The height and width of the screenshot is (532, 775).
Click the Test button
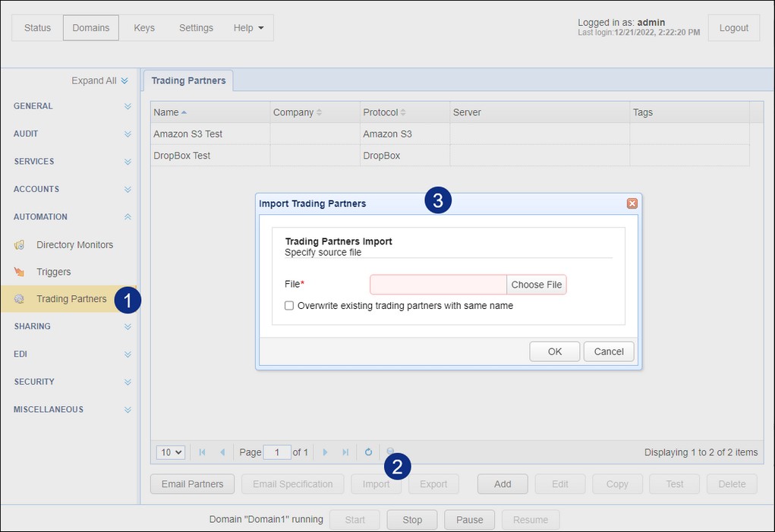pos(675,484)
